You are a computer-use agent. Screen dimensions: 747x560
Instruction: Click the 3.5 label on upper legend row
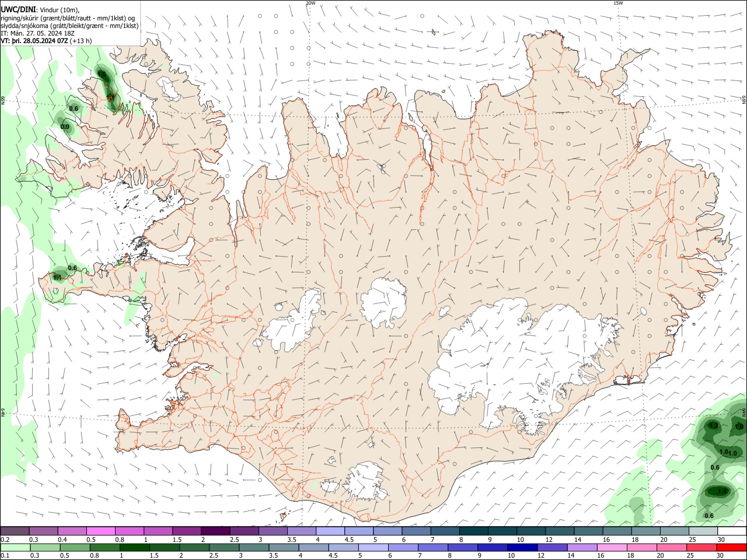coord(292,540)
